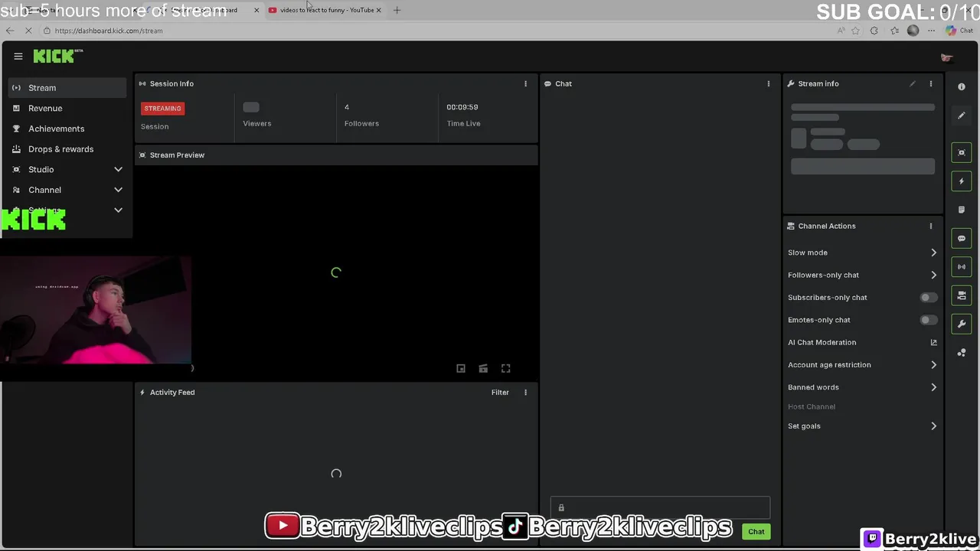Enter fullscreen on the stream preview

pyautogui.click(x=506, y=368)
